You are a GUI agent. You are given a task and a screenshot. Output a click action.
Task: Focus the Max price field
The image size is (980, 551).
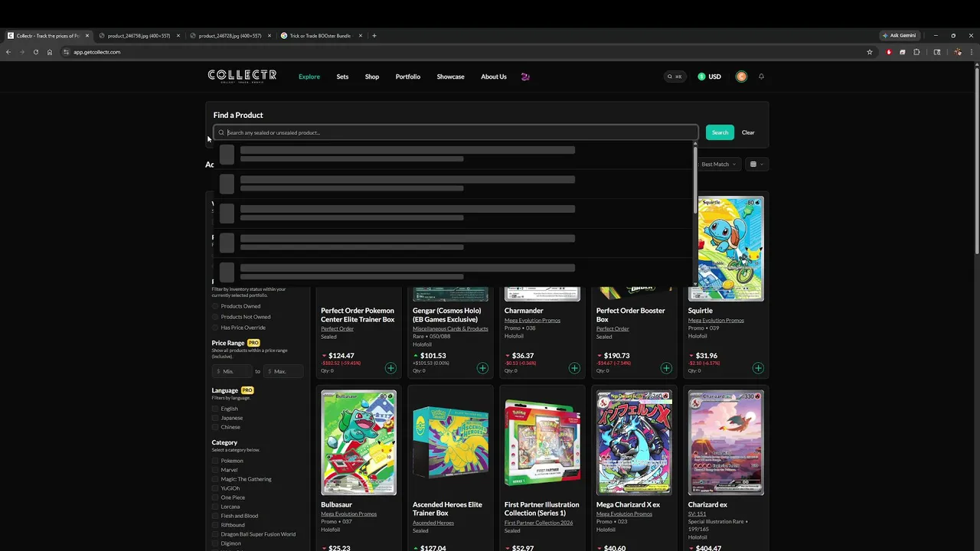(283, 371)
